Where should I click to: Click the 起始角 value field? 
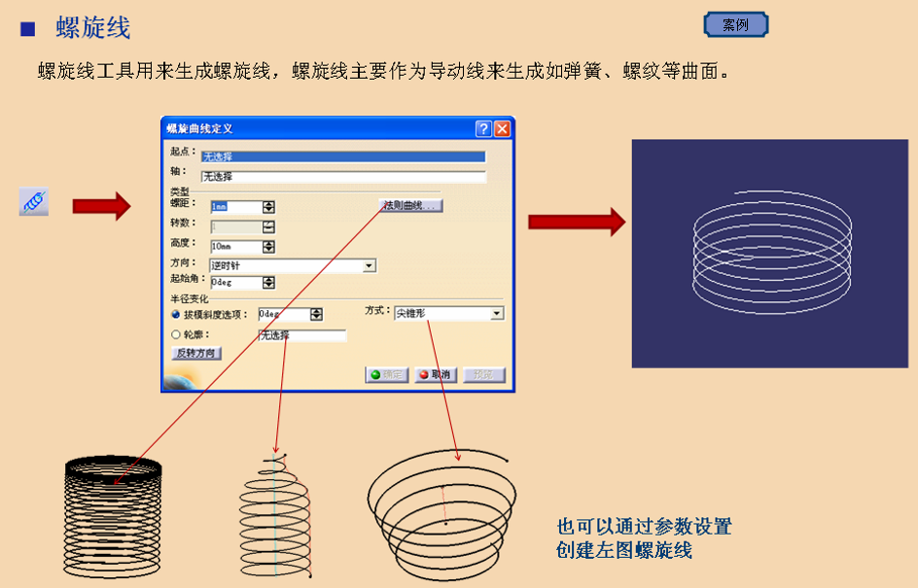(236, 283)
